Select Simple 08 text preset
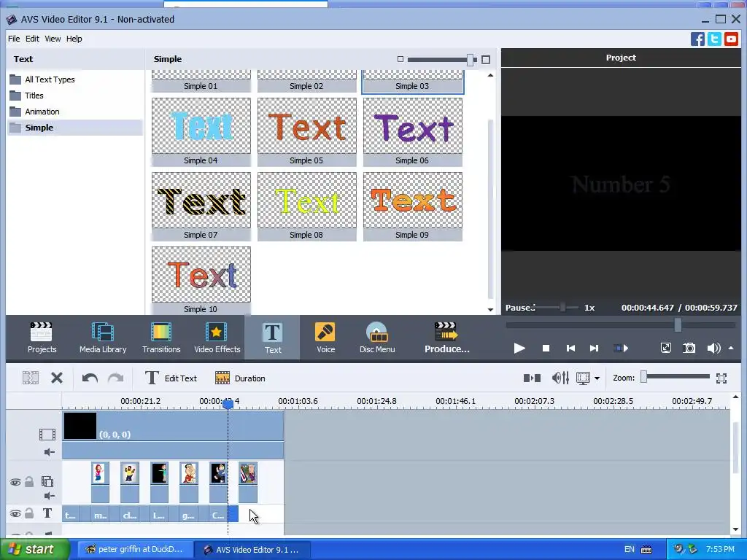 (307, 206)
